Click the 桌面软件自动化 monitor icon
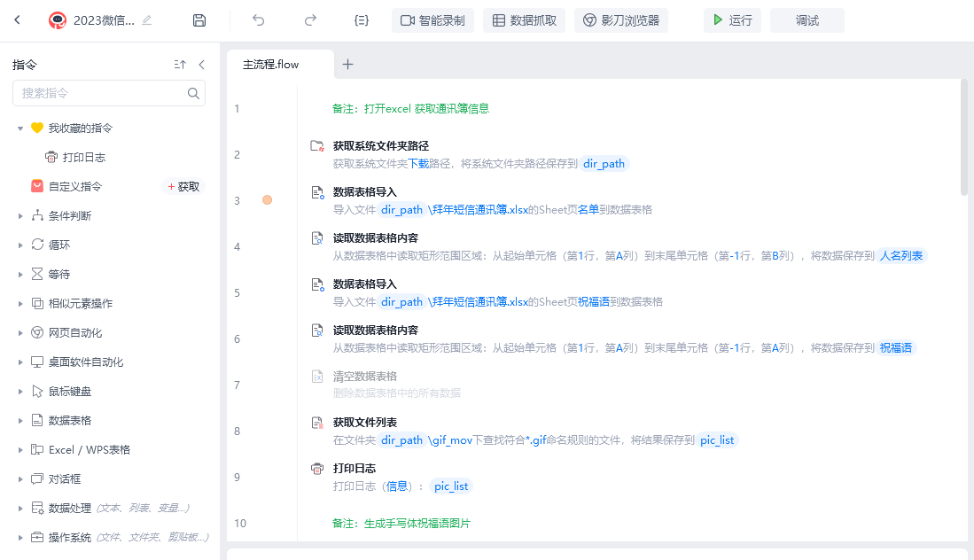This screenshot has width=974, height=560. click(37, 362)
